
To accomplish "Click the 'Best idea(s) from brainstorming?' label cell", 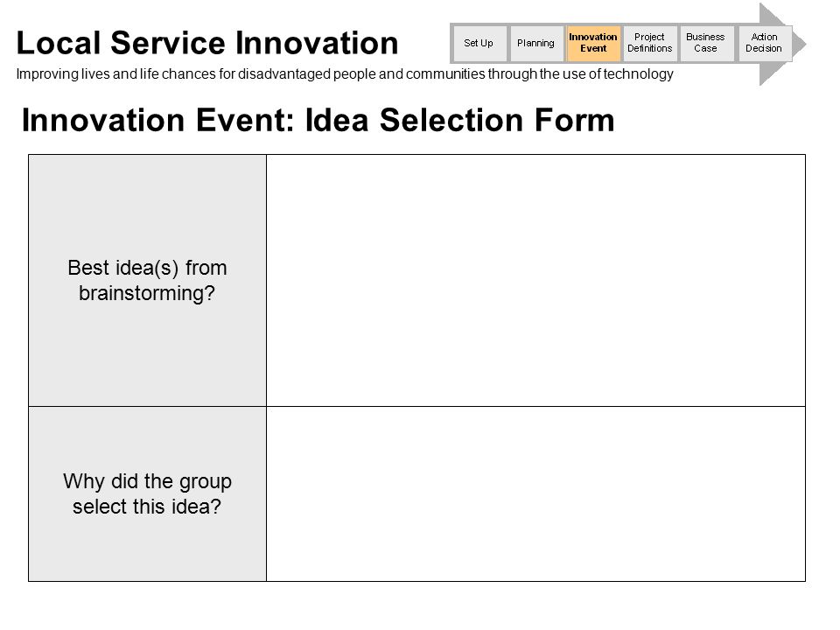I will (x=147, y=280).
